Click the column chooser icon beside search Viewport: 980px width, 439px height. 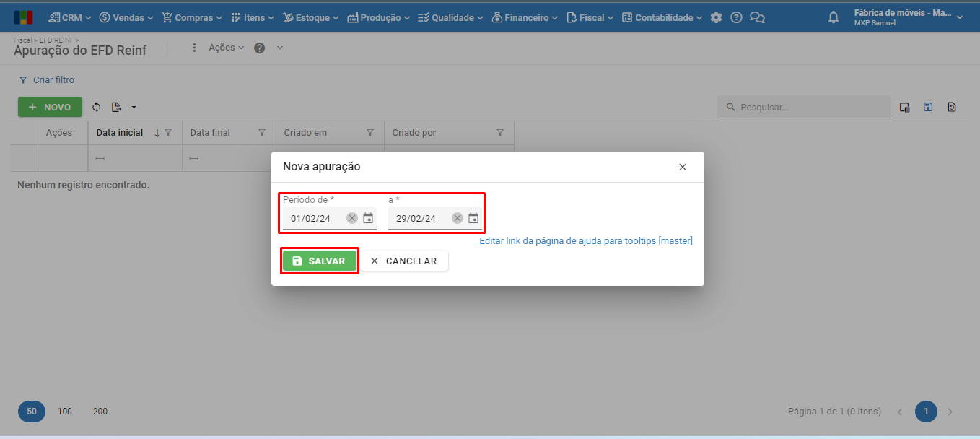pos(904,107)
